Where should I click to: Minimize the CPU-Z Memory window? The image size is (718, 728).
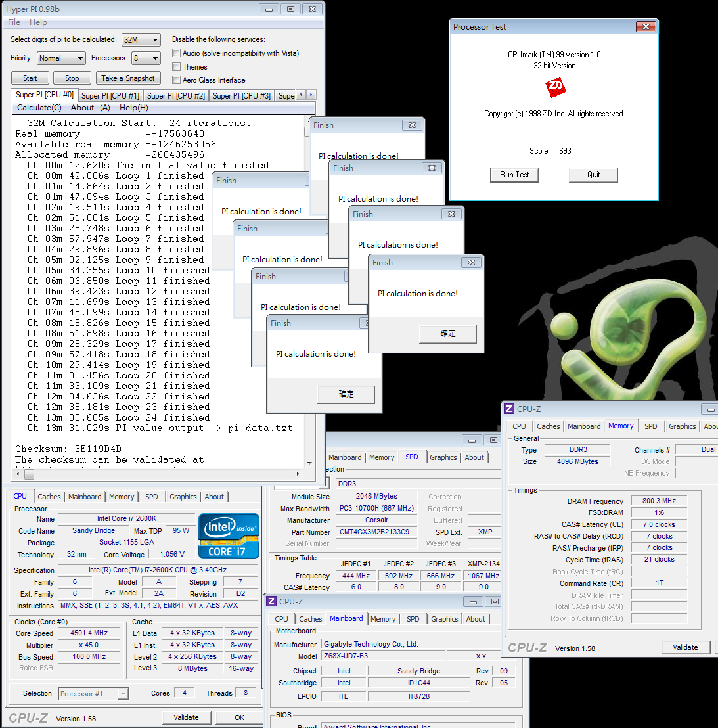(x=710, y=409)
